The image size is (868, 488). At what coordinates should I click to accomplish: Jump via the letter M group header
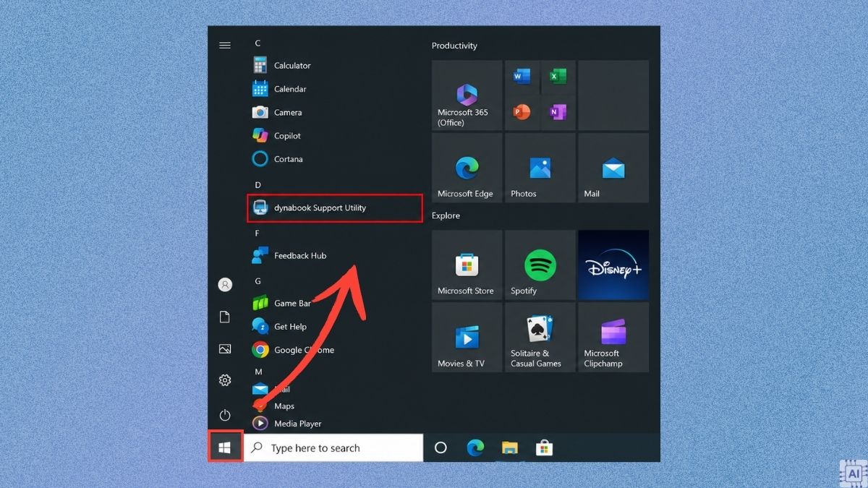coord(258,372)
